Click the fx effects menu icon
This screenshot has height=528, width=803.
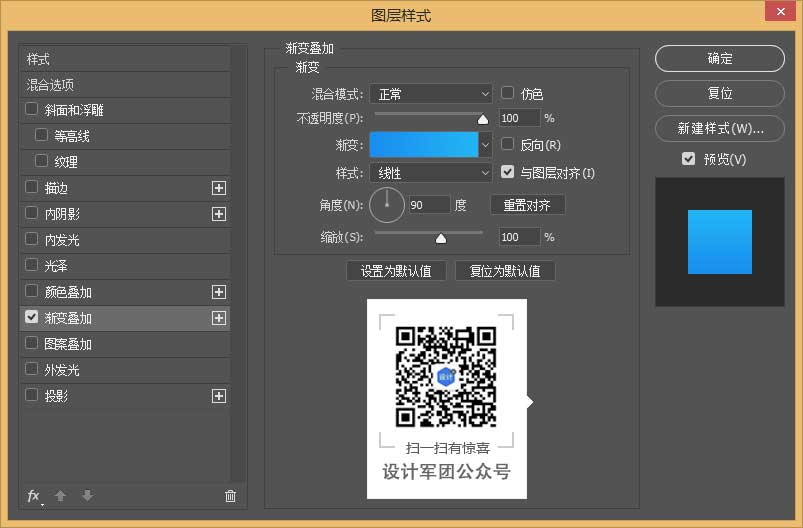point(34,496)
